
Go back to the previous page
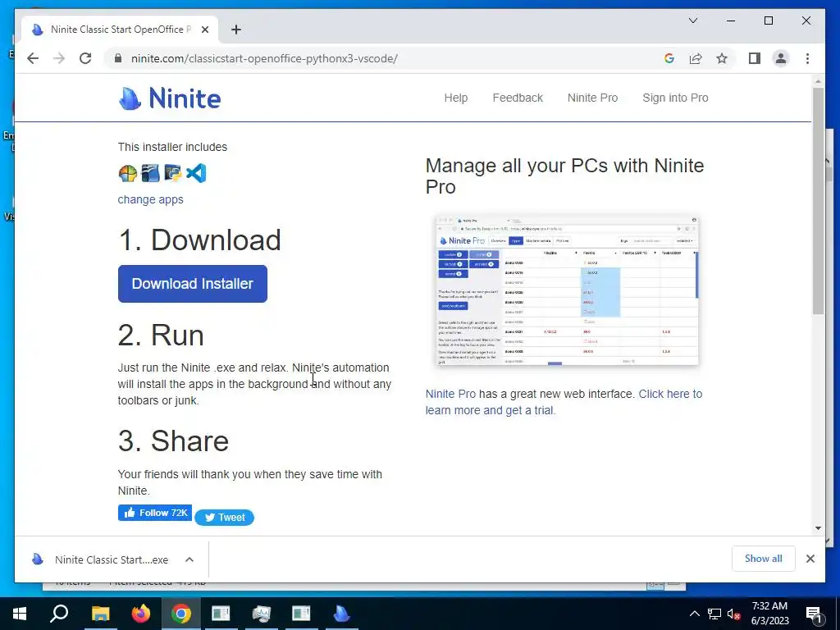[33, 58]
